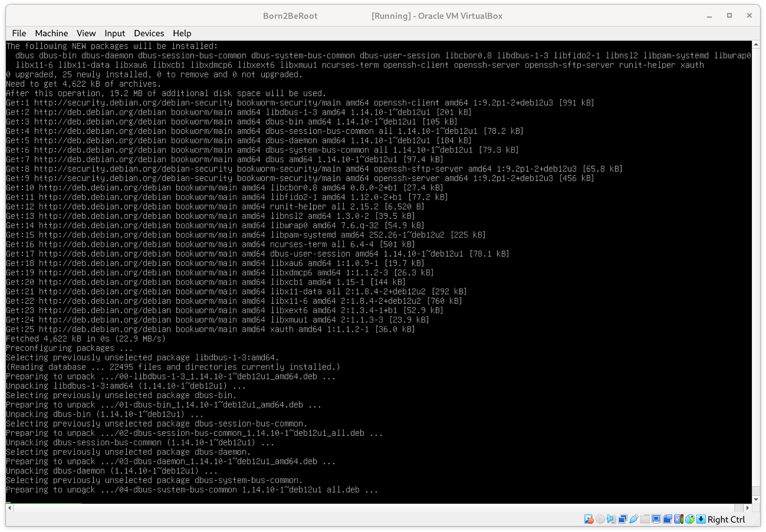Click the shared folders status icon
This screenshot has height=532, width=766.
point(645,519)
